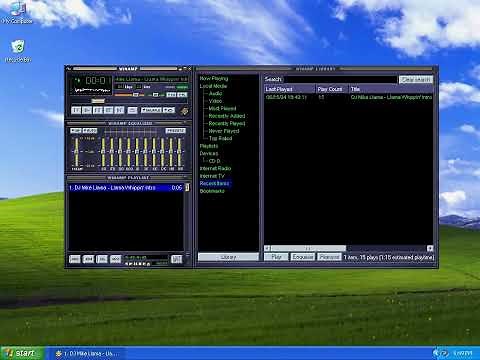Click the horizontal scrollbar right arrow

[430, 248]
